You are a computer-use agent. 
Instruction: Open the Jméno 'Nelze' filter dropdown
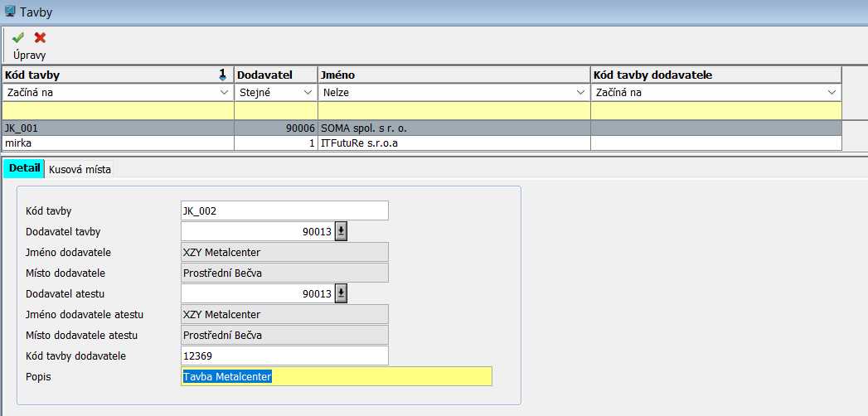click(581, 93)
